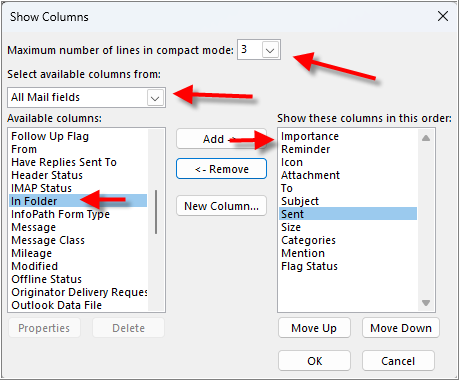459x380 pixels.
Task: Cancel the Show Columns dialog
Action: point(398,361)
